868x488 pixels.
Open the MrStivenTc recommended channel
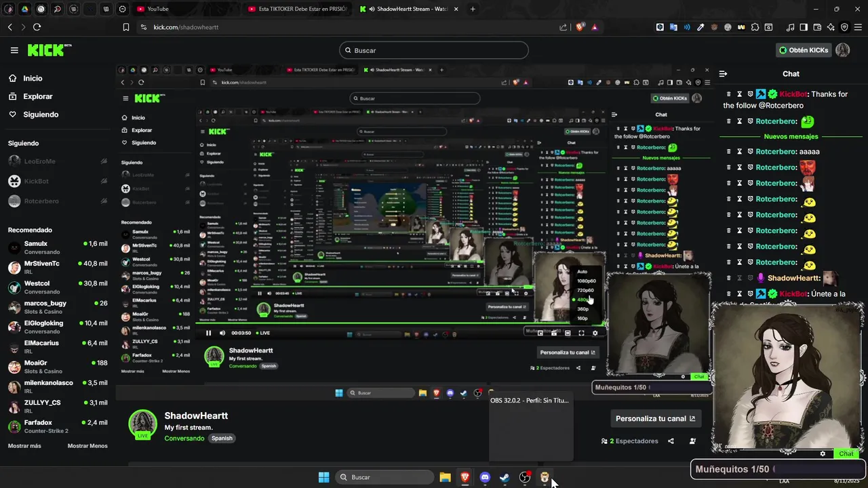(58, 267)
